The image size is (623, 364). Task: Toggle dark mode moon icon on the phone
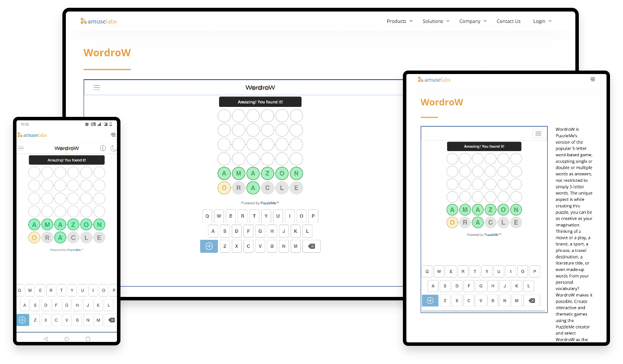[114, 148]
